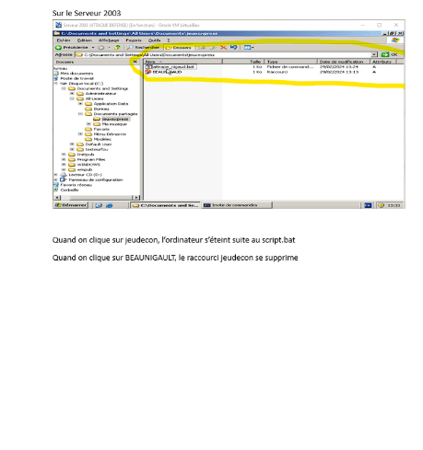Viewport: 423px width, 450px height.
Task: Select the BEAUNIGAULT shortcut file
Action: click(x=164, y=72)
